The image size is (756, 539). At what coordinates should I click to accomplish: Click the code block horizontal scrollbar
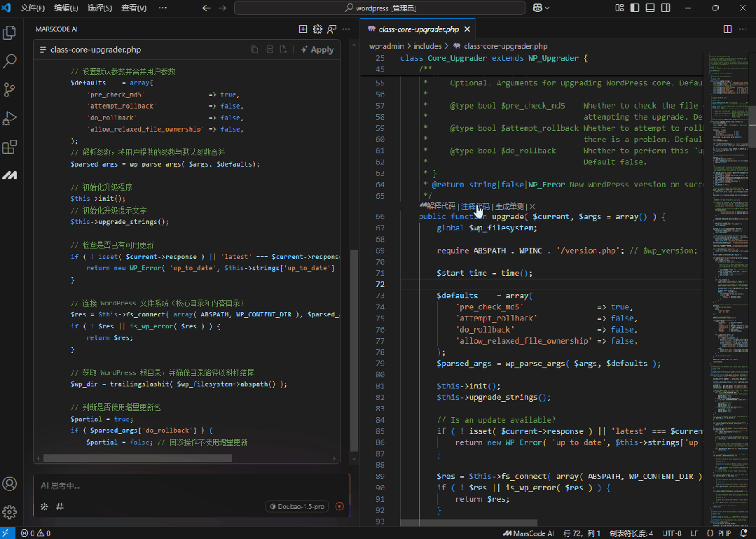137,458
